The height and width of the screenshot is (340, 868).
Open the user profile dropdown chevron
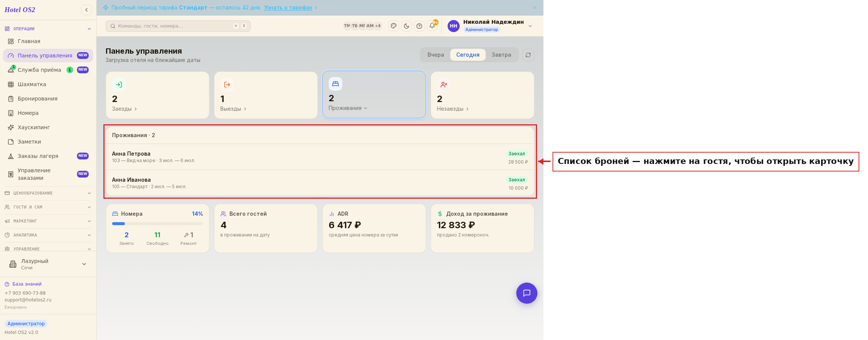click(530, 26)
